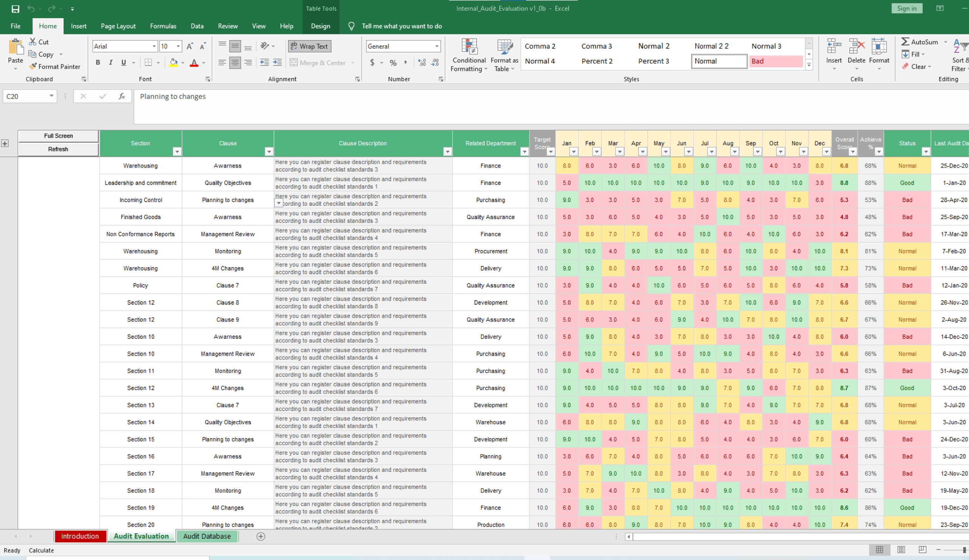Open the Page Layout ribbon tab
Image resolution: width=969 pixels, height=560 pixels.
[118, 26]
